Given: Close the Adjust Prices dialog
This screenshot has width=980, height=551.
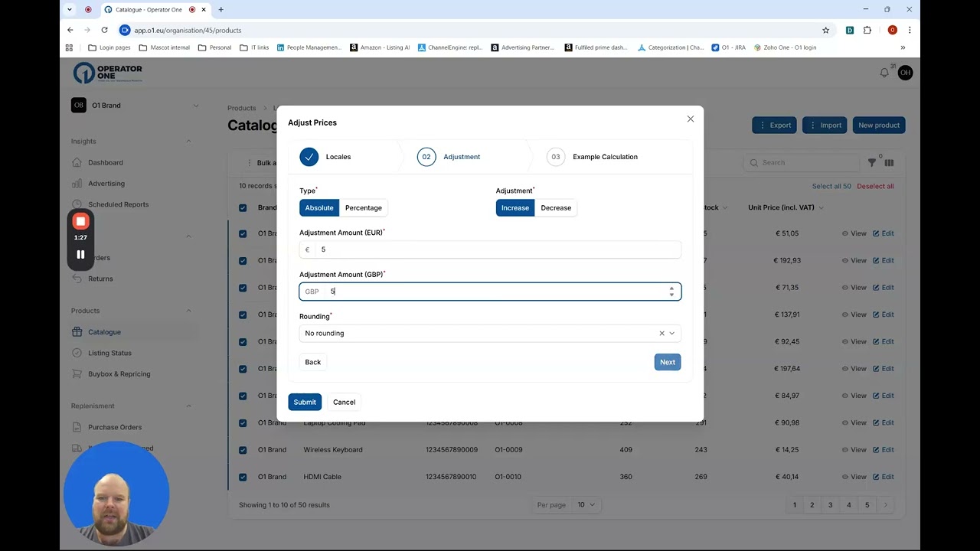Looking at the screenshot, I should coord(691,119).
